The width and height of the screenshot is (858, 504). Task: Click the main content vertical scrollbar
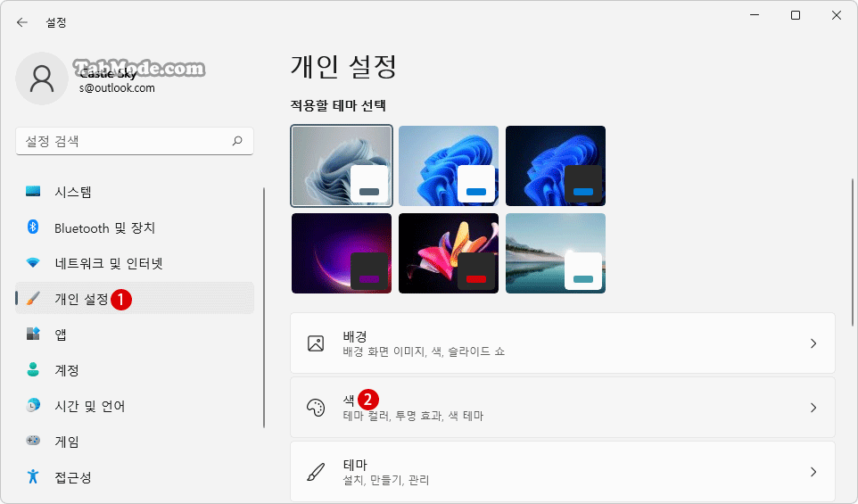click(x=853, y=252)
